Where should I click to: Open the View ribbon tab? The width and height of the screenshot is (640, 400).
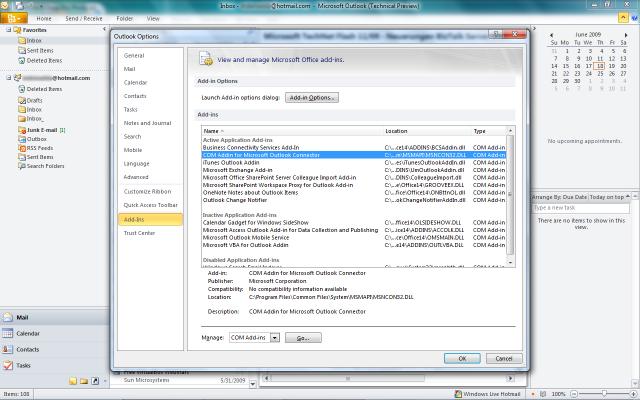153,18
